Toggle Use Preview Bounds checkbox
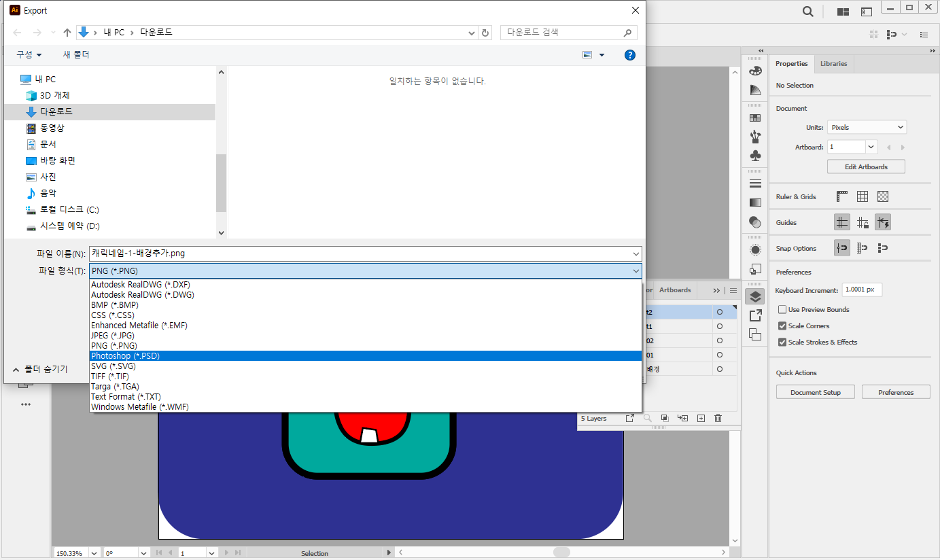This screenshot has height=560, width=940. point(782,309)
